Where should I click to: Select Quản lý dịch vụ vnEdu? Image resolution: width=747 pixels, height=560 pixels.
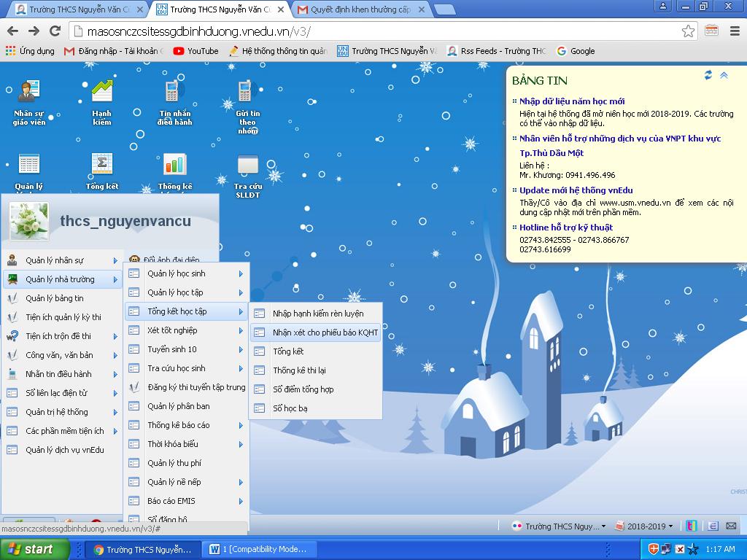coord(62,450)
